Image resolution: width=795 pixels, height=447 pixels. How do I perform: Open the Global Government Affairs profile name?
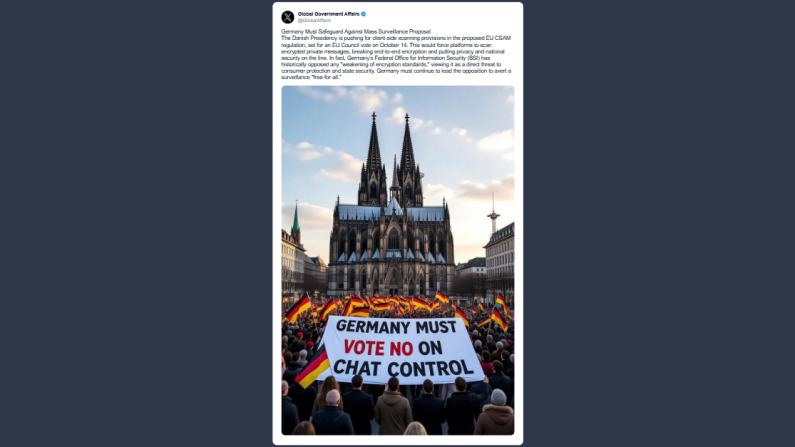tap(329, 14)
